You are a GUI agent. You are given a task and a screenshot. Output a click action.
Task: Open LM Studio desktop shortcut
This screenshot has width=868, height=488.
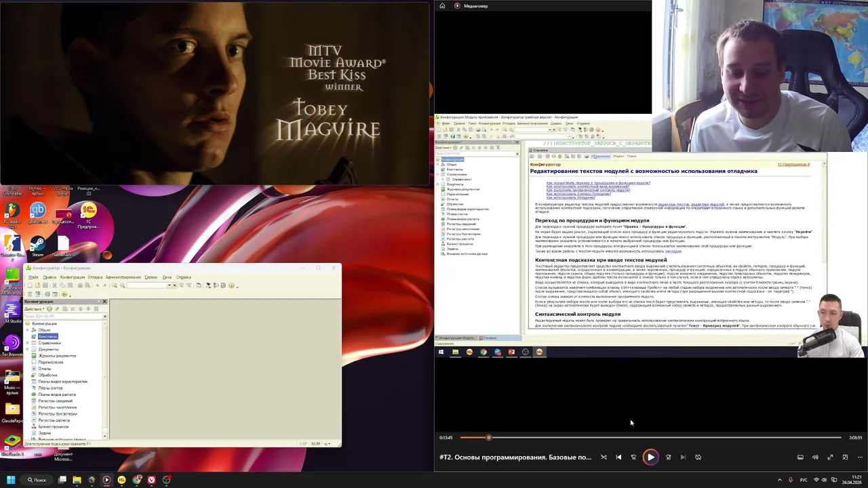[x=12, y=312]
